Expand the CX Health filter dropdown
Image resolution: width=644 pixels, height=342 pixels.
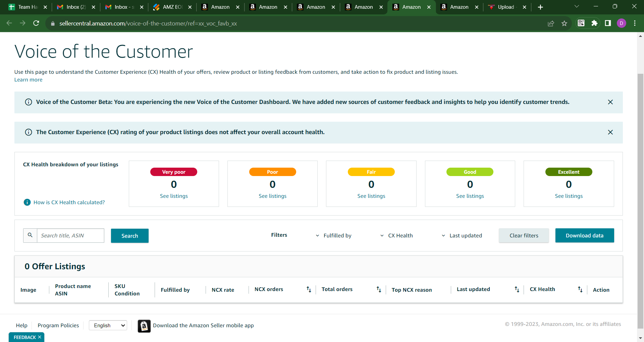tap(396, 236)
